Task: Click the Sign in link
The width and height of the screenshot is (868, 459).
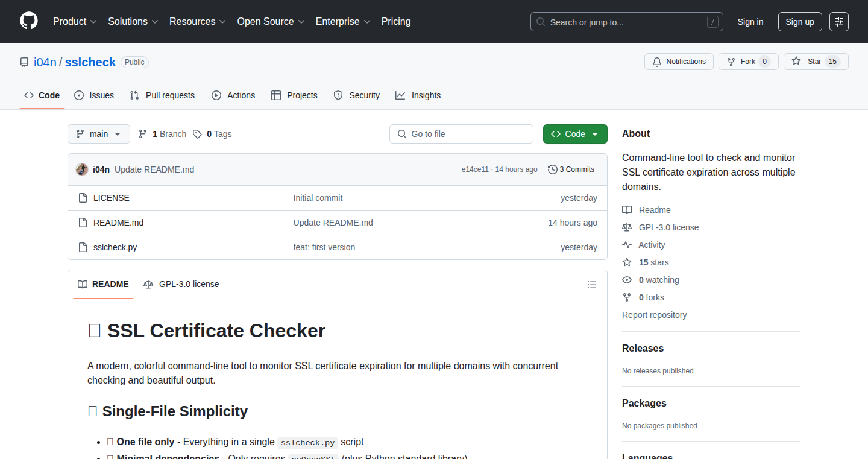Action: tap(750, 22)
